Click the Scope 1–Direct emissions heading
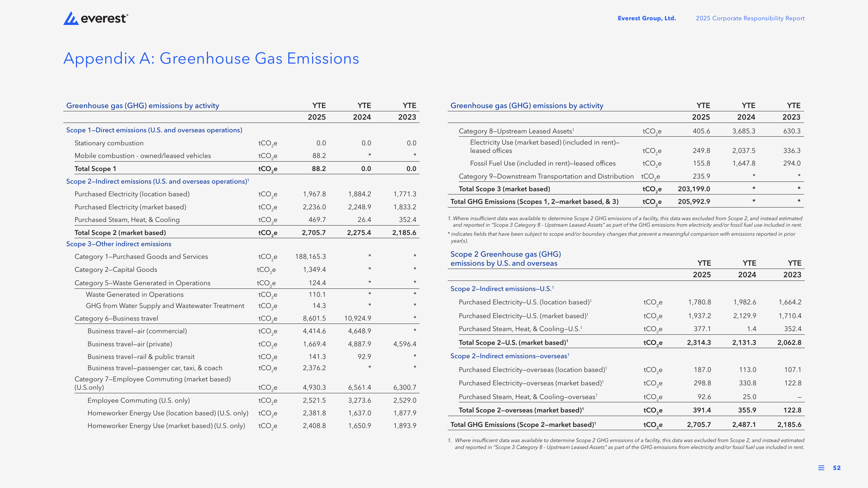Image resolution: width=868 pixels, height=488 pixels. (154, 130)
